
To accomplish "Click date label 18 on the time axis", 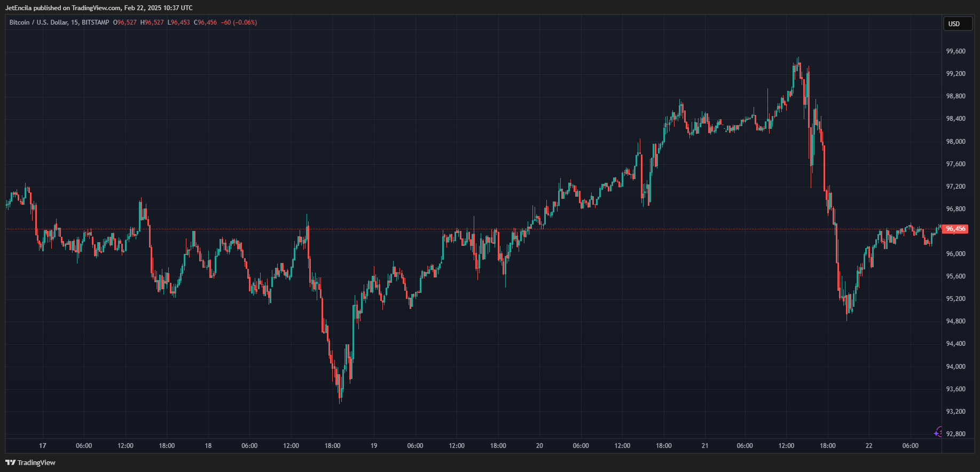I will [208, 446].
